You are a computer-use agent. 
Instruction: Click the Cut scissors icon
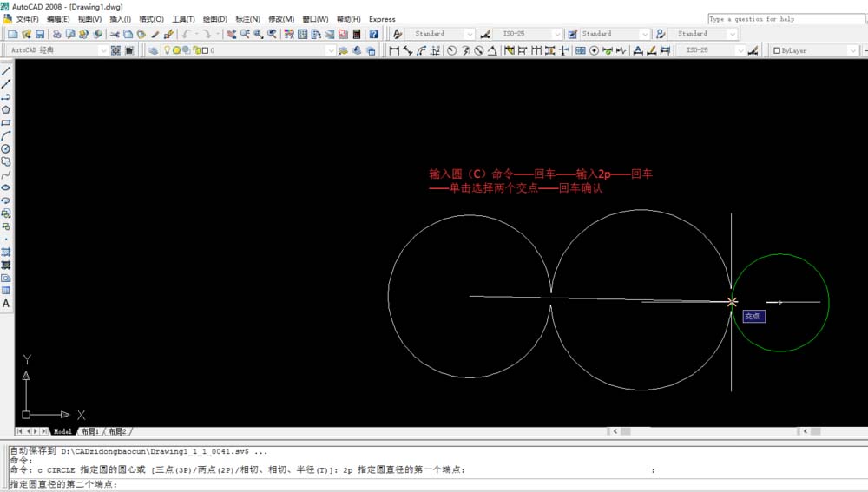point(115,35)
